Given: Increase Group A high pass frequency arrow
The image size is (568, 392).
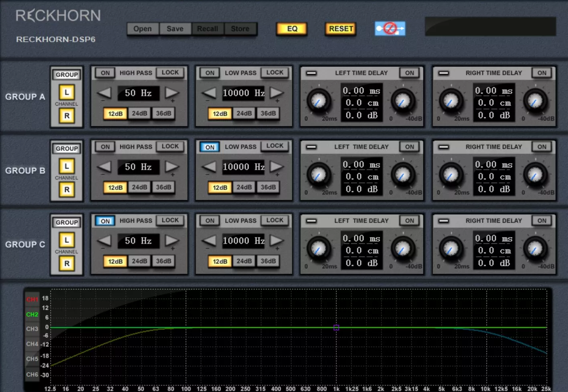Looking at the screenshot, I should point(172,93).
